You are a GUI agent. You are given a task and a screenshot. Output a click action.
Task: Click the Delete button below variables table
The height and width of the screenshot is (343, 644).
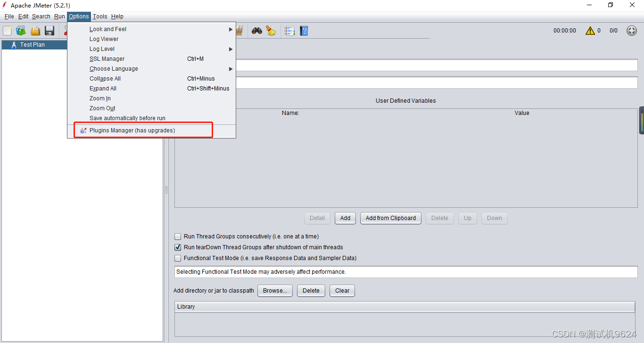pos(440,218)
